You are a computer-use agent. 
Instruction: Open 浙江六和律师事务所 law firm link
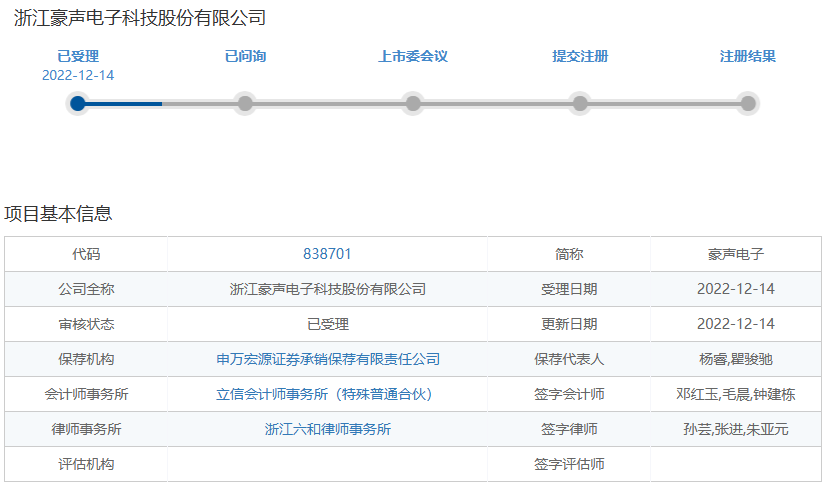pos(328,429)
